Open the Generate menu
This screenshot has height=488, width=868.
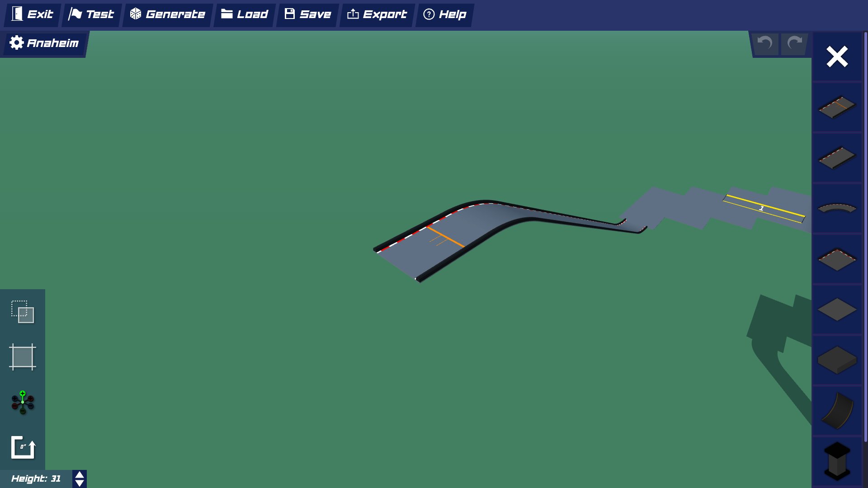(167, 14)
